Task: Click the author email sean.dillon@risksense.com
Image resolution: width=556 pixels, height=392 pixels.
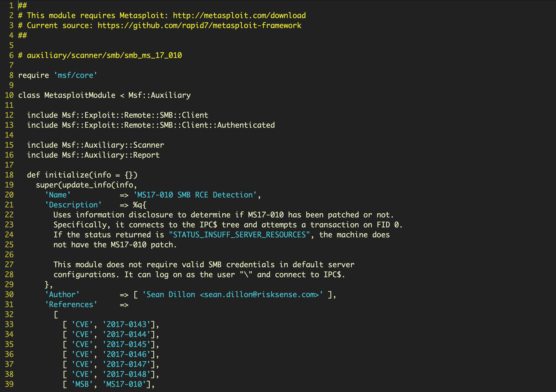Action: [259, 295]
